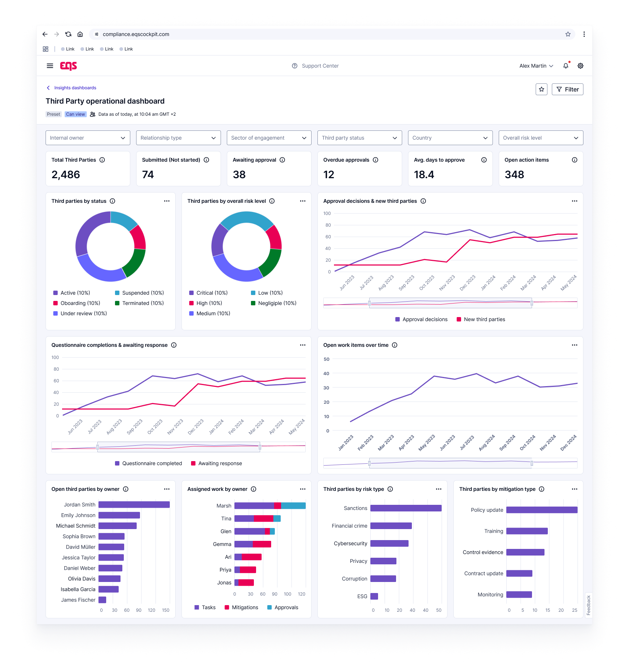The image size is (629, 672).
Task: Open the Support Center link
Action: click(x=315, y=66)
